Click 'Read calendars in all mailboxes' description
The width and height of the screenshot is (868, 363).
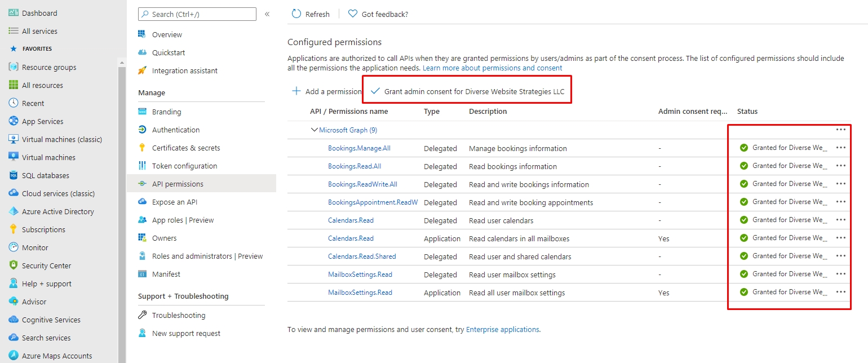tap(519, 238)
